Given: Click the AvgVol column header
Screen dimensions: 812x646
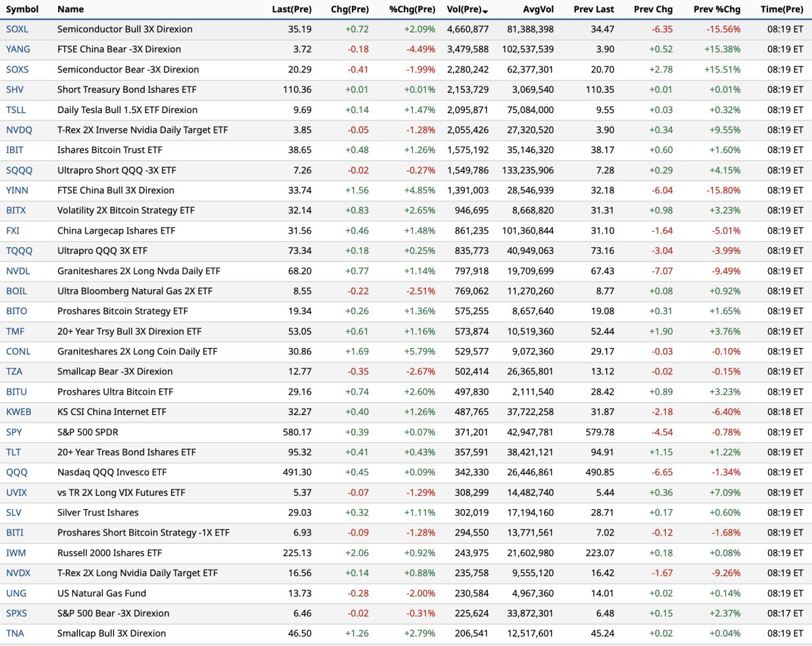Looking at the screenshot, I should tap(538, 9).
